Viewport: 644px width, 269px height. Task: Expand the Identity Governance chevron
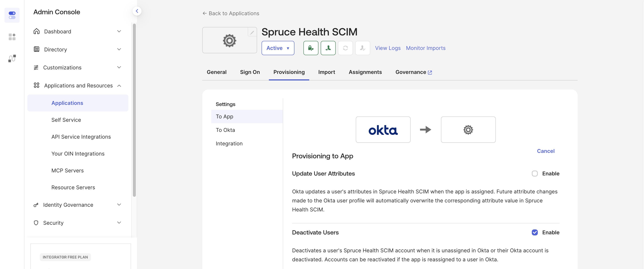click(119, 204)
